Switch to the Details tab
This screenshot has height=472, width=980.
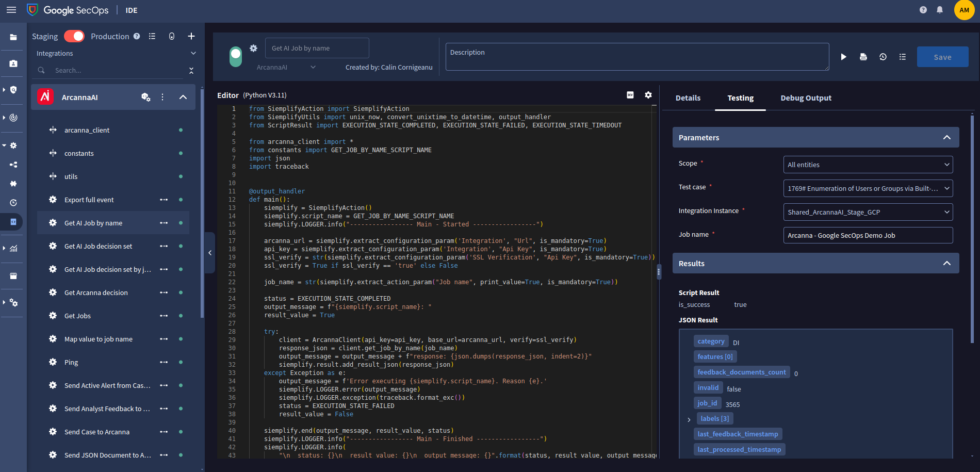point(688,98)
